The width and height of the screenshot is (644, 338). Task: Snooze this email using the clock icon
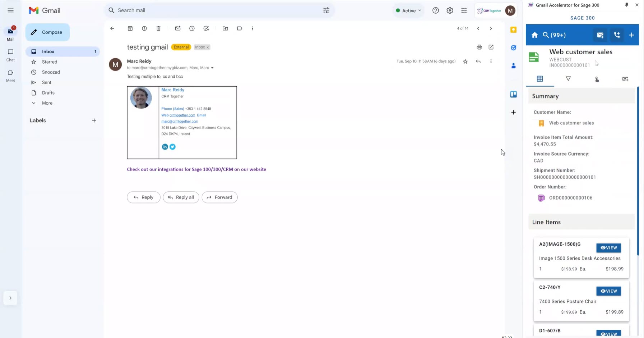click(192, 28)
